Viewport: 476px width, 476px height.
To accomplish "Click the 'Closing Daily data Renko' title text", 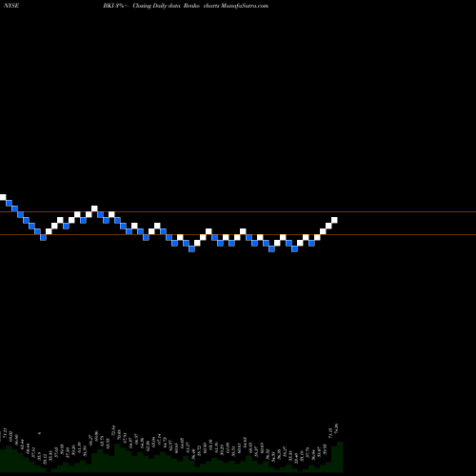I will pos(167,6).
